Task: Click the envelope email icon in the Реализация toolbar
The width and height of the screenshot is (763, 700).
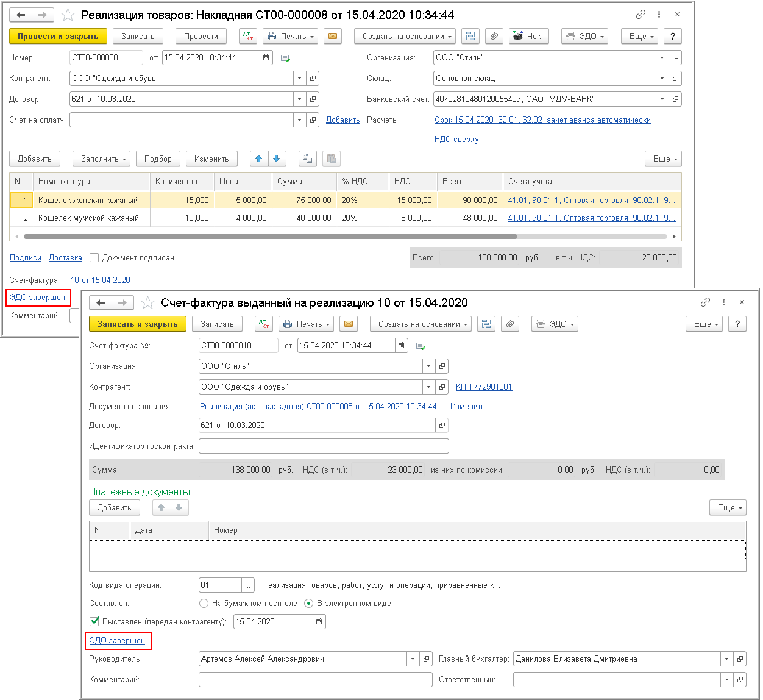Action: click(332, 37)
